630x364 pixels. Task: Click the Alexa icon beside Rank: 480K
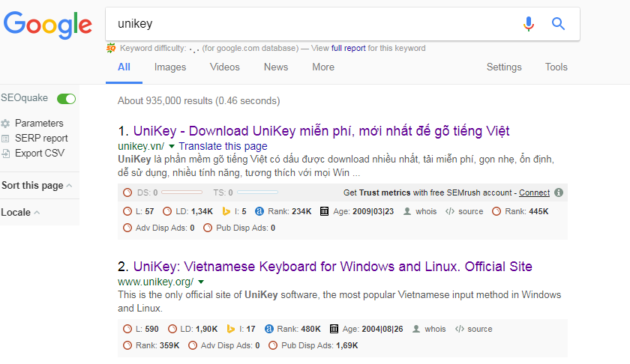[268, 329]
